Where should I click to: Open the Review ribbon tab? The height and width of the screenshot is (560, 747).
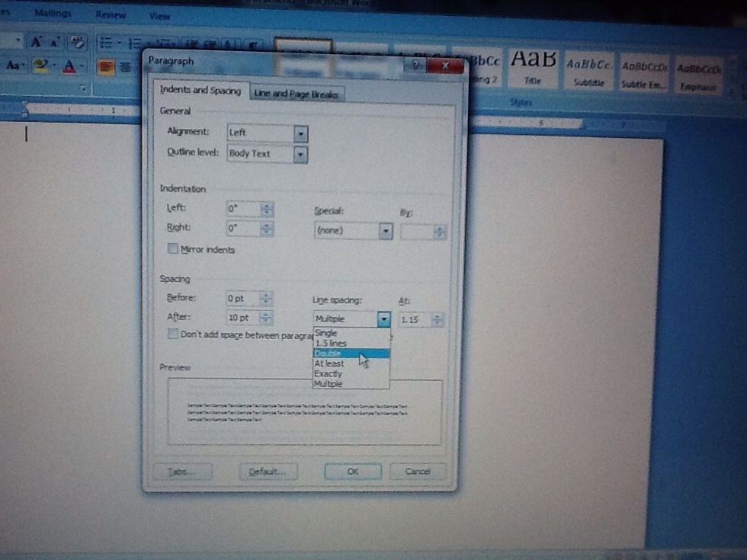coord(111,14)
